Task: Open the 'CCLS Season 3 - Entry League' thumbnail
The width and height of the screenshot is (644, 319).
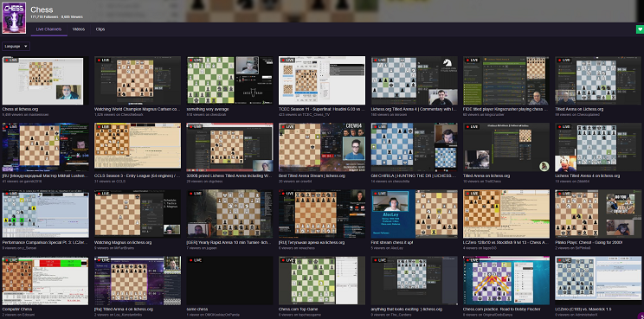Action: tap(137, 147)
